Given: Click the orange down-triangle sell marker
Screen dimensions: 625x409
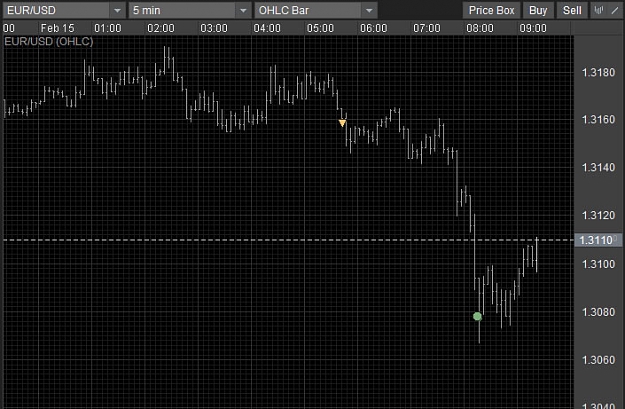Looking at the screenshot, I should 342,123.
